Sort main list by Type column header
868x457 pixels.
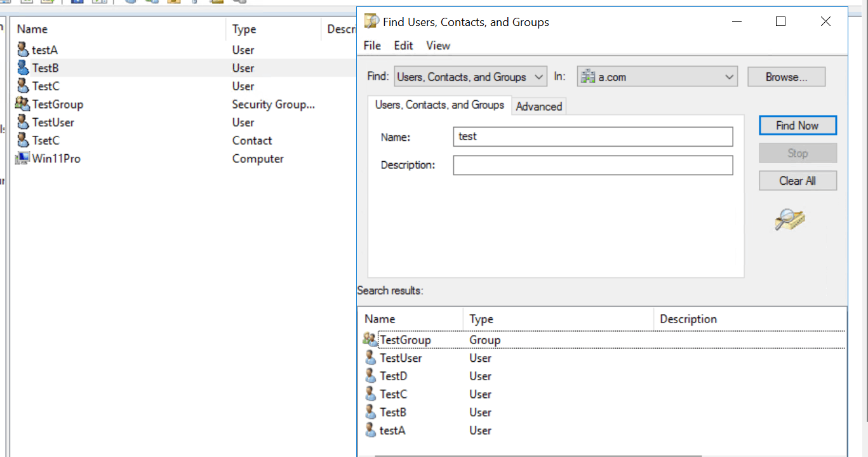pyautogui.click(x=274, y=29)
